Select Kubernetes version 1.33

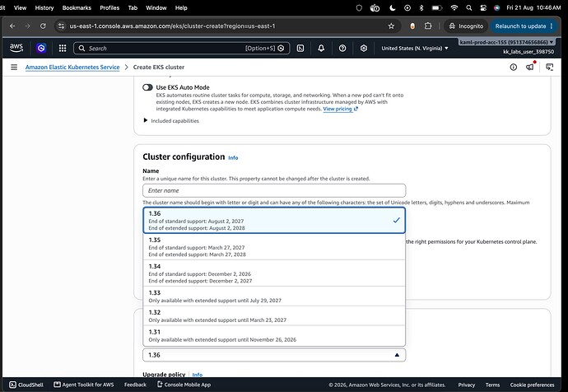pyautogui.click(x=274, y=296)
